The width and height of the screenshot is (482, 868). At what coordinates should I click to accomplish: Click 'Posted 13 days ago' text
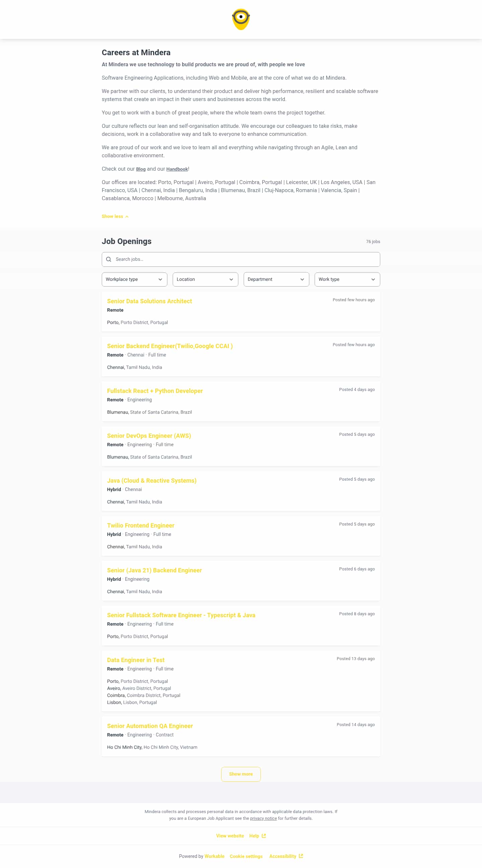[x=355, y=658]
